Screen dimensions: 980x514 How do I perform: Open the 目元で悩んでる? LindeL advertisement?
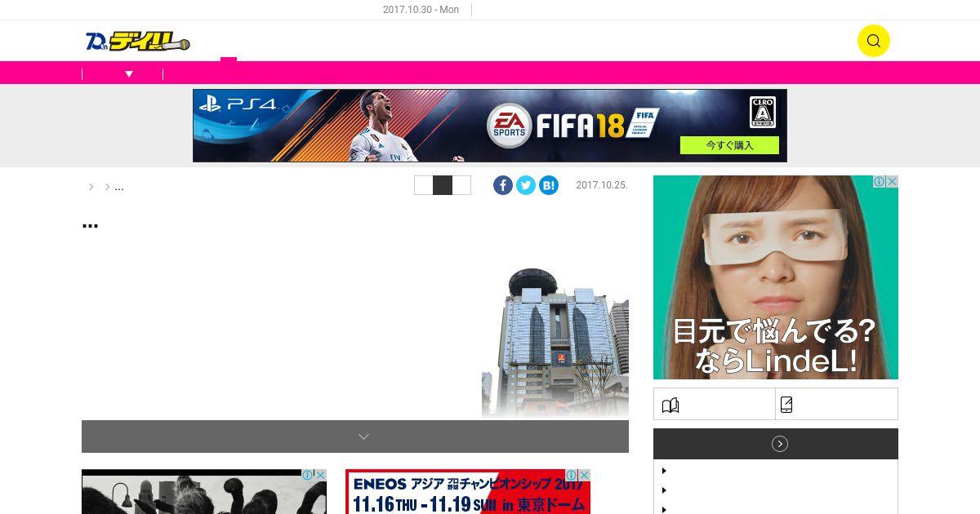[x=776, y=277]
